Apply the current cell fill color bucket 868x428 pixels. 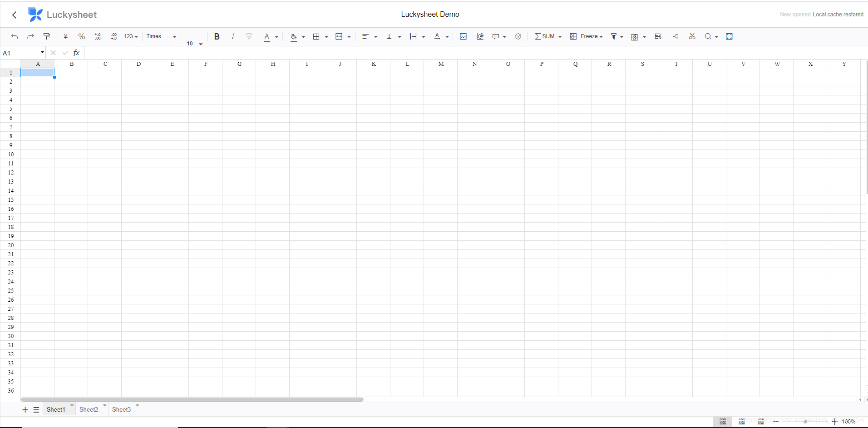click(294, 37)
